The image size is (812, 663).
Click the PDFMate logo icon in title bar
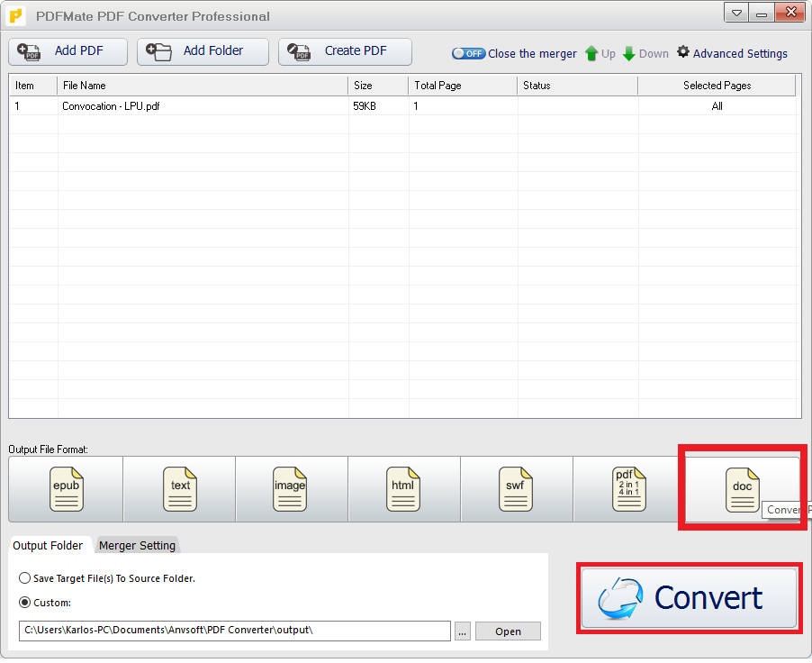tap(16, 15)
